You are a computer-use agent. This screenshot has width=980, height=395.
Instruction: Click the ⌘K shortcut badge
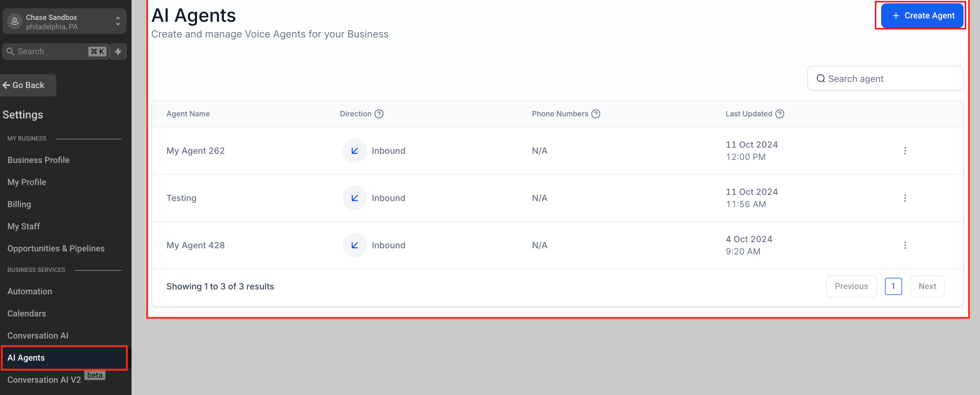(97, 52)
